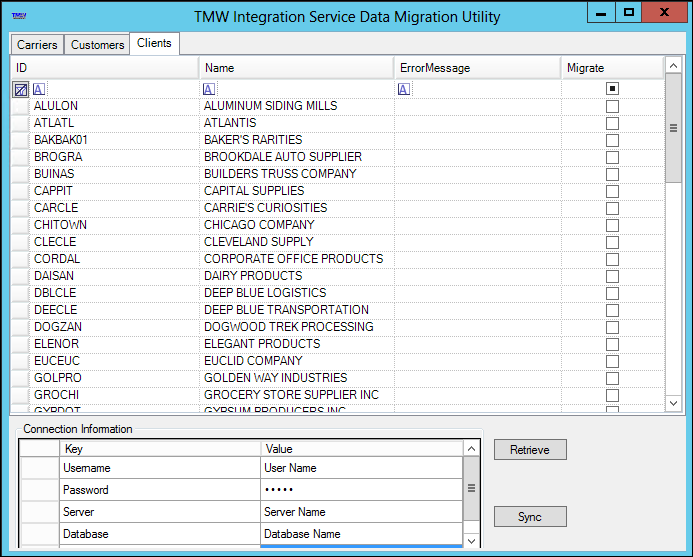Switch to the Carriers tab

pyautogui.click(x=37, y=45)
